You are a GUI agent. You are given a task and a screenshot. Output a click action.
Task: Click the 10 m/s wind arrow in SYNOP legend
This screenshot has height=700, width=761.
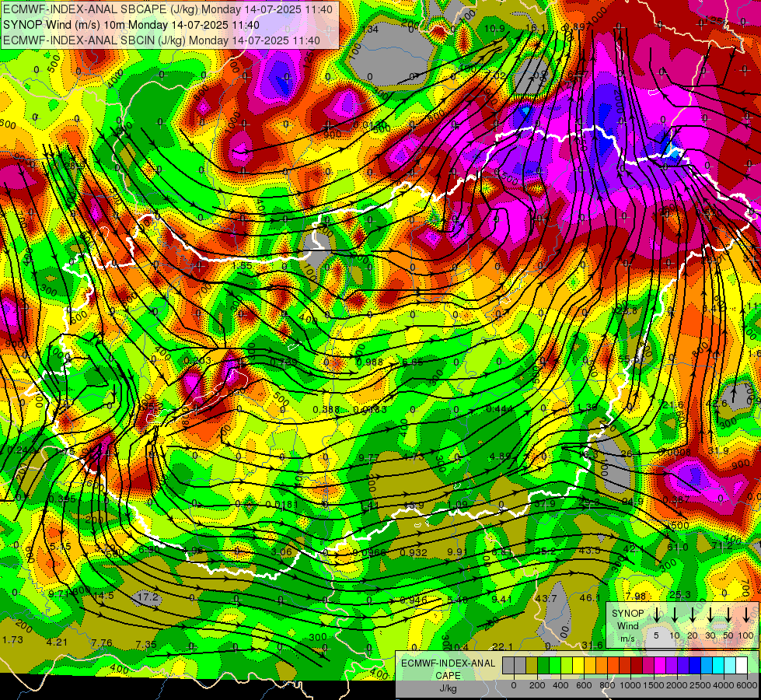pyautogui.click(x=674, y=614)
